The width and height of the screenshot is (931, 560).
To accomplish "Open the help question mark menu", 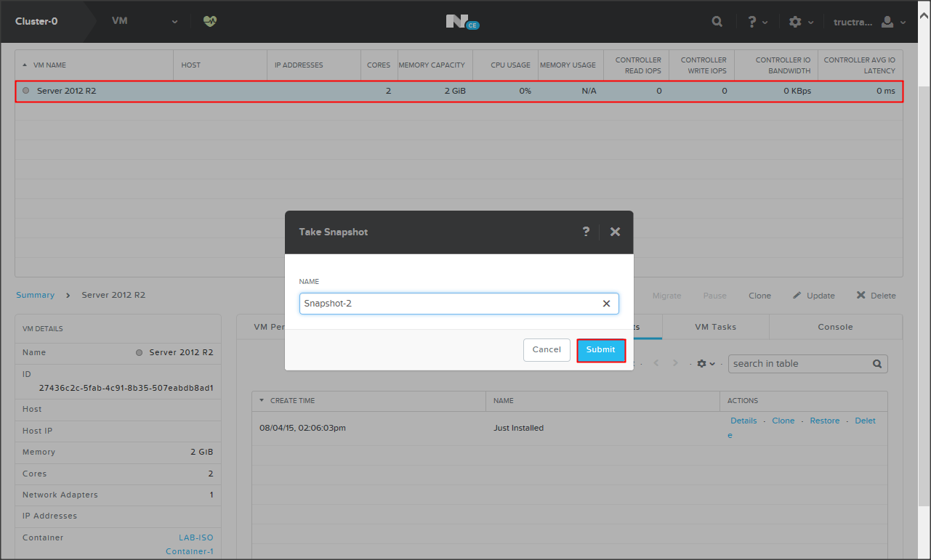I will pos(757,22).
